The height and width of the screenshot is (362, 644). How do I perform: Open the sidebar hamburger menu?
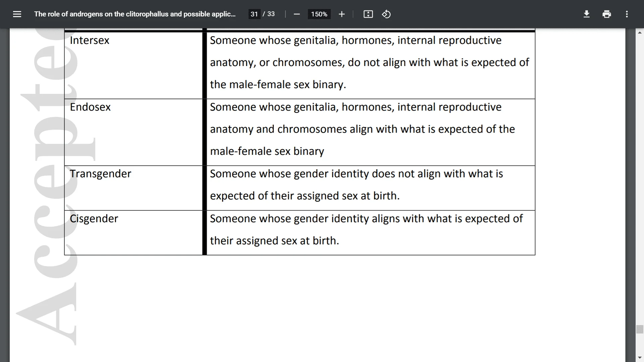point(17,14)
